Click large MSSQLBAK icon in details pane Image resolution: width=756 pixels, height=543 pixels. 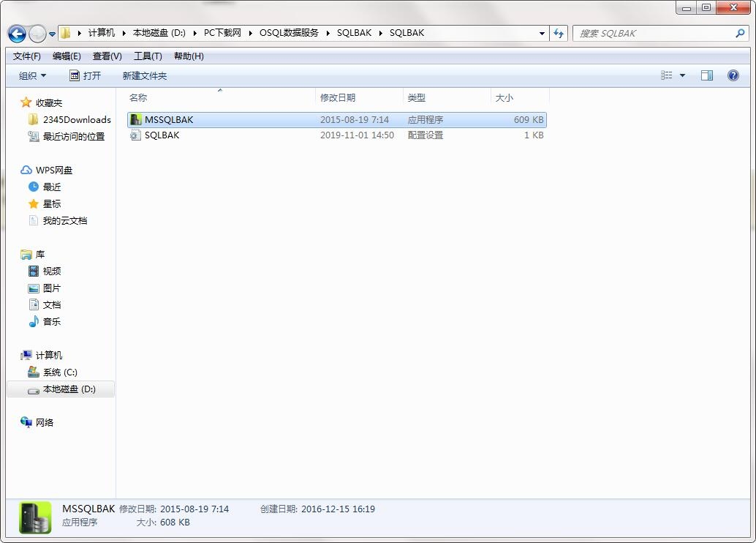(x=35, y=517)
